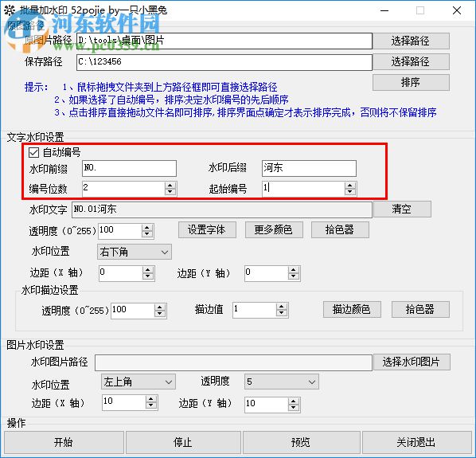Open 更多颜色 color chooser
Screen dimensions: 476x458
pos(274,230)
